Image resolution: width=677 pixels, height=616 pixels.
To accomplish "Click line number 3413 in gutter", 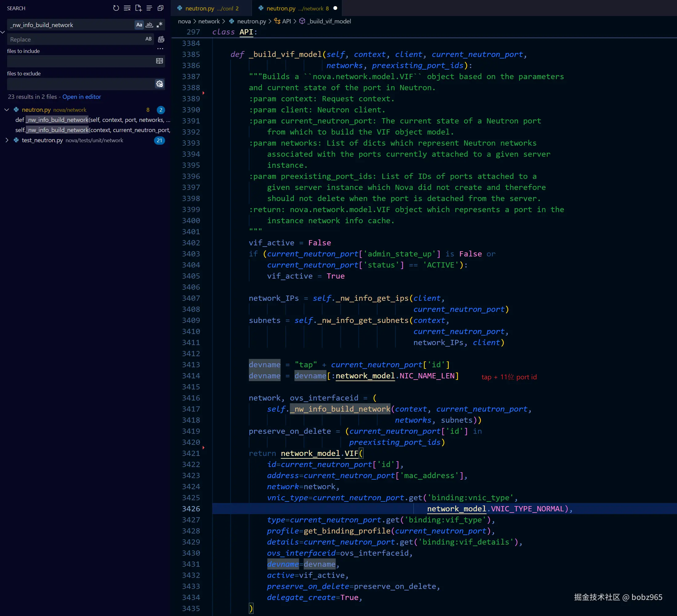I will 191,364.
